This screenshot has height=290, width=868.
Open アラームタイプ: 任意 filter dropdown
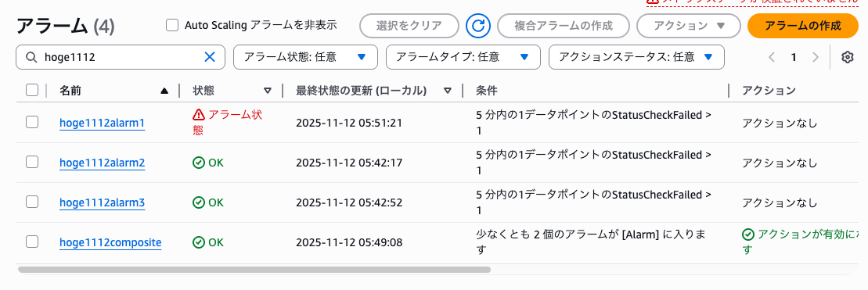463,57
